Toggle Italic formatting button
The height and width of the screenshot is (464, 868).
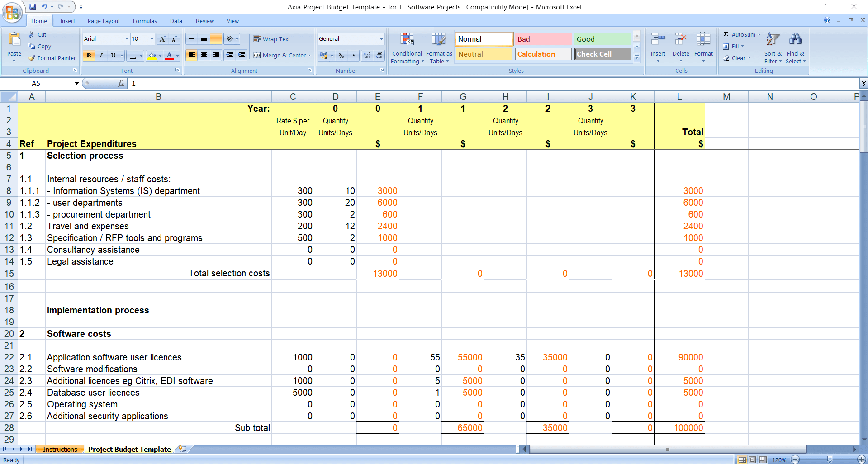(101, 56)
